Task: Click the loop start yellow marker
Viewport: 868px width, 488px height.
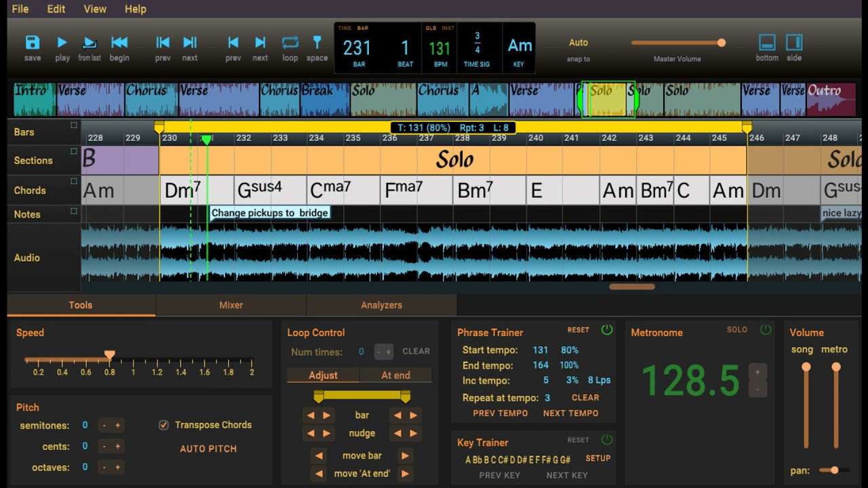Action: coord(159,127)
